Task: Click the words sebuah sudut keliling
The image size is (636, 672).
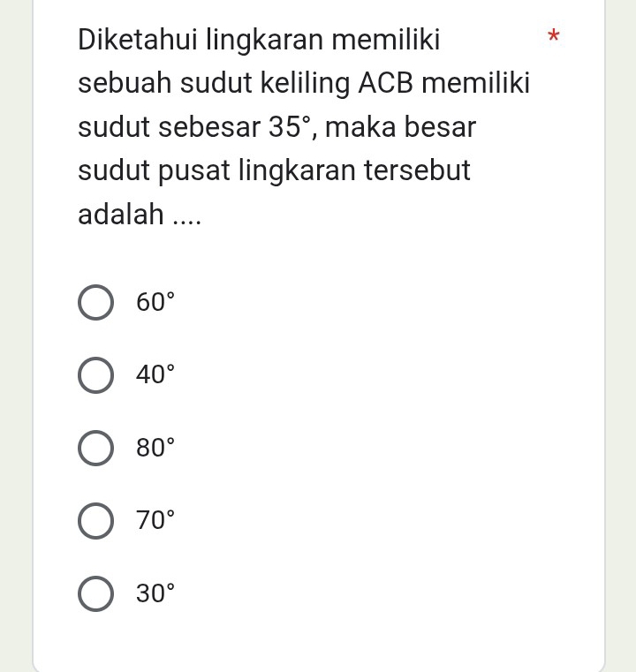Action: [x=214, y=84]
